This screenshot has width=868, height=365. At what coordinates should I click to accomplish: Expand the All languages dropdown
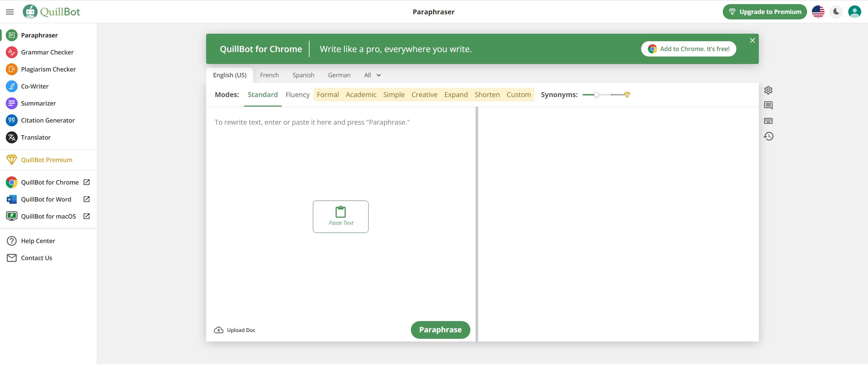pos(372,75)
